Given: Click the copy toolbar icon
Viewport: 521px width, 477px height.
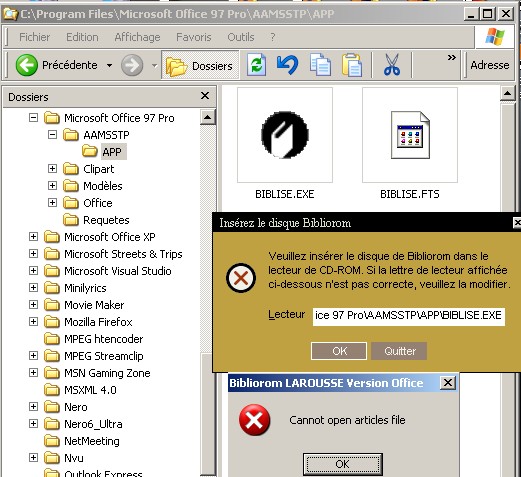Looking at the screenshot, I should pyautogui.click(x=320, y=65).
